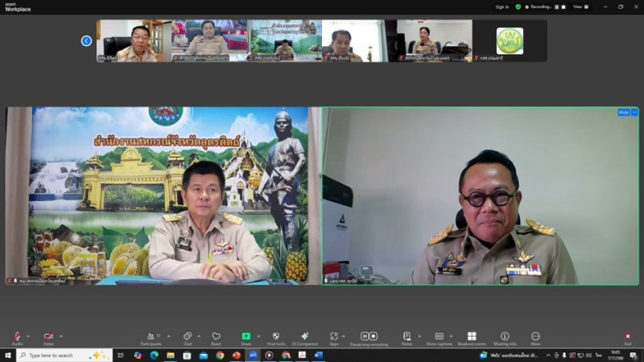This screenshot has width=644, height=362.
Task: Expand the arrow next to Chat
Action: pyautogui.click(x=199, y=336)
